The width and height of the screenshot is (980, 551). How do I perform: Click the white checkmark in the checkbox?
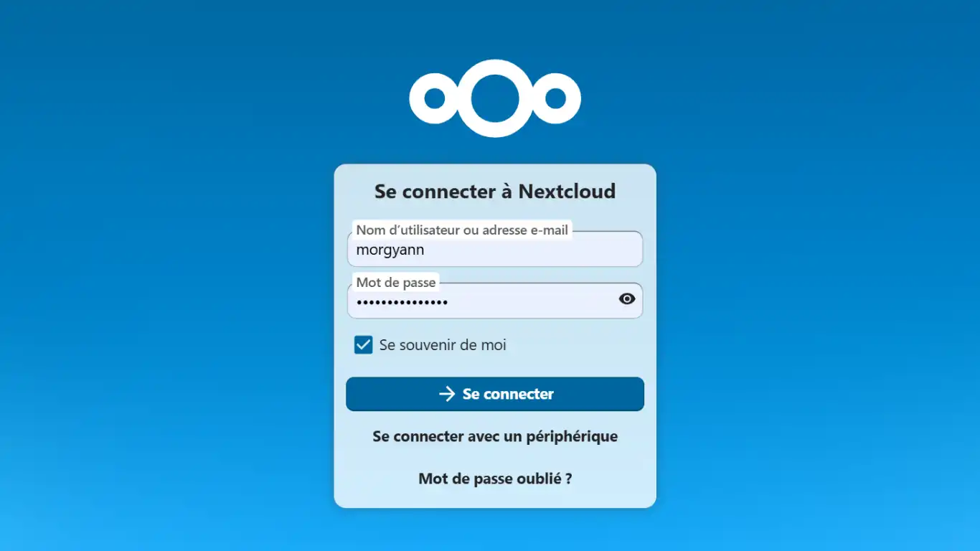363,345
